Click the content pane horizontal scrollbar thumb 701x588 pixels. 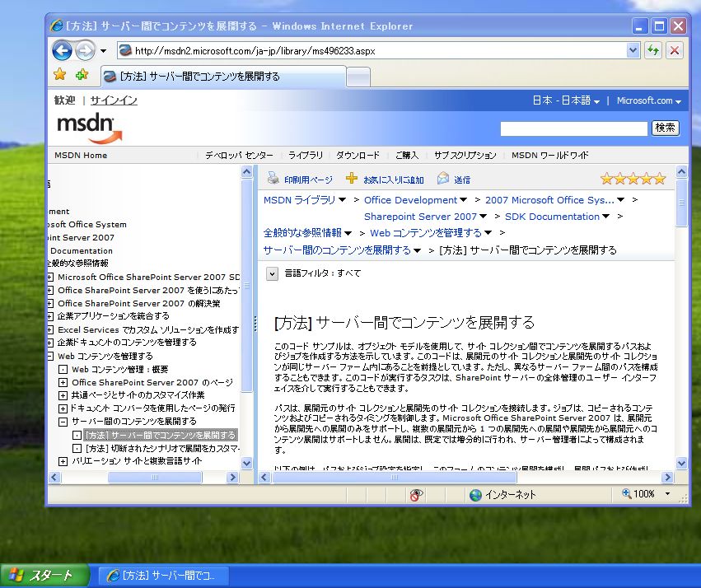(x=394, y=477)
